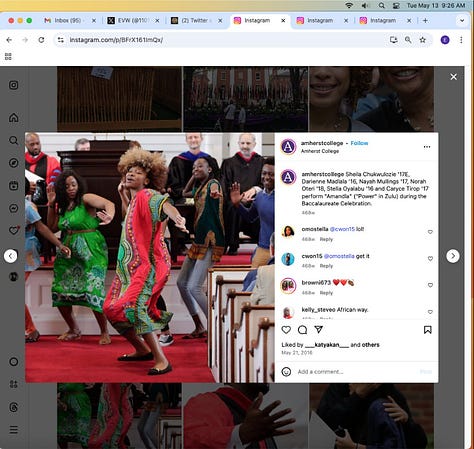Image resolution: width=474 pixels, height=449 pixels.
Task: Reply to omostella's comment
Action: (326, 239)
